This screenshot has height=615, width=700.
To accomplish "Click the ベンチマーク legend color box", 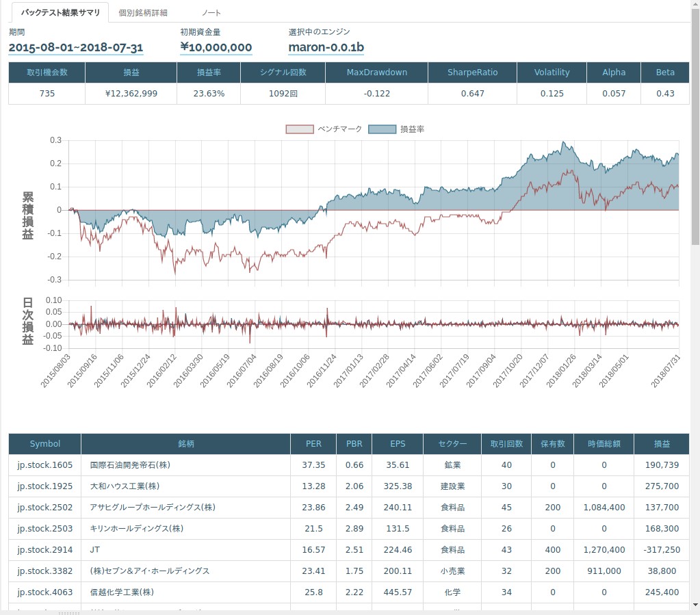I will click(x=299, y=129).
